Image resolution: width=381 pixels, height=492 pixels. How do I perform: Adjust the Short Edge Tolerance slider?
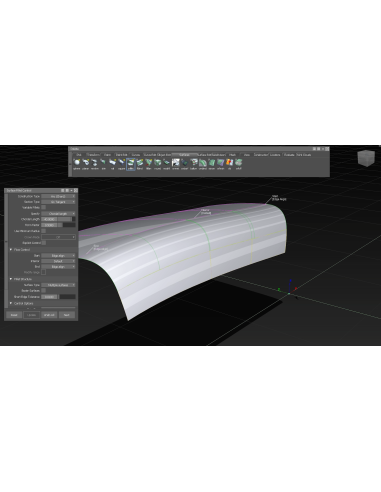click(67, 297)
